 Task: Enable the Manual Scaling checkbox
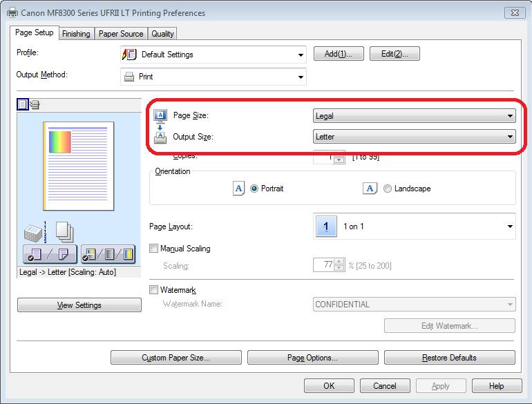(x=153, y=249)
